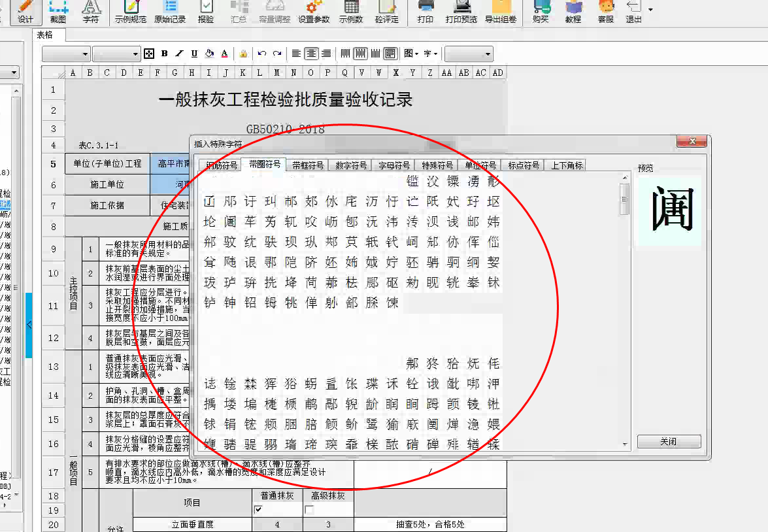The height and width of the screenshot is (532, 768).
Task: Click the undo arrow in formatting bar
Action: [x=262, y=54]
